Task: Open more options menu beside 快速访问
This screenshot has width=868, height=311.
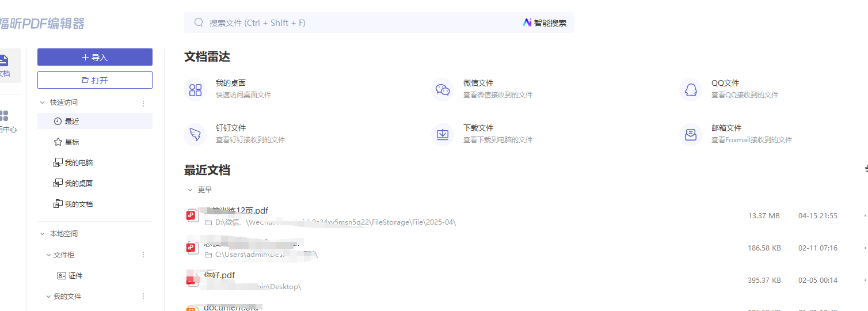Action: [143, 104]
